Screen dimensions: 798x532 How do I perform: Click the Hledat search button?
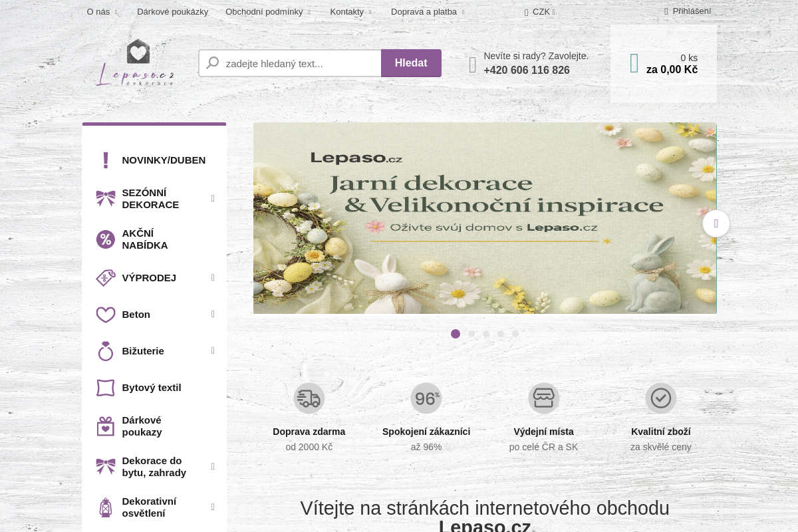[411, 63]
